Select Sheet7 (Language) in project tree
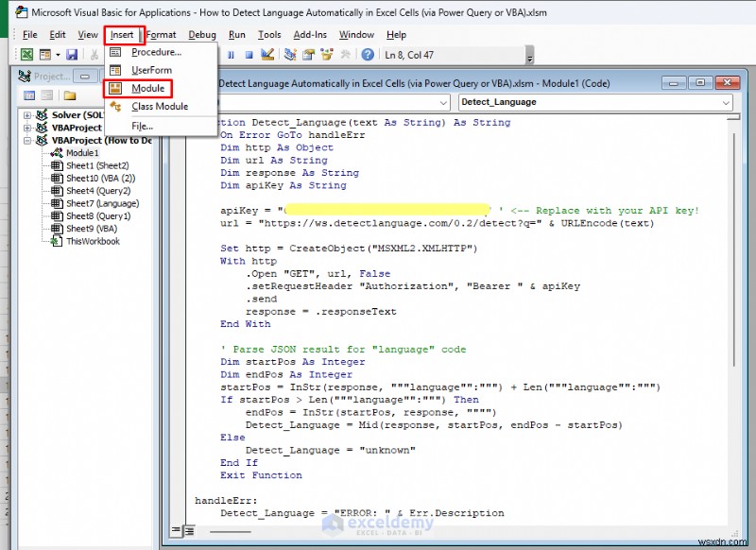Screen dimensions: 756x550 pos(103,203)
